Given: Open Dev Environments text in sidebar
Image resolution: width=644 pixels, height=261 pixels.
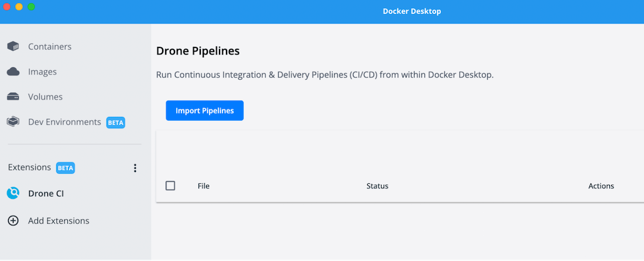Looking at the screenshot, I should (x=64, y=122).
